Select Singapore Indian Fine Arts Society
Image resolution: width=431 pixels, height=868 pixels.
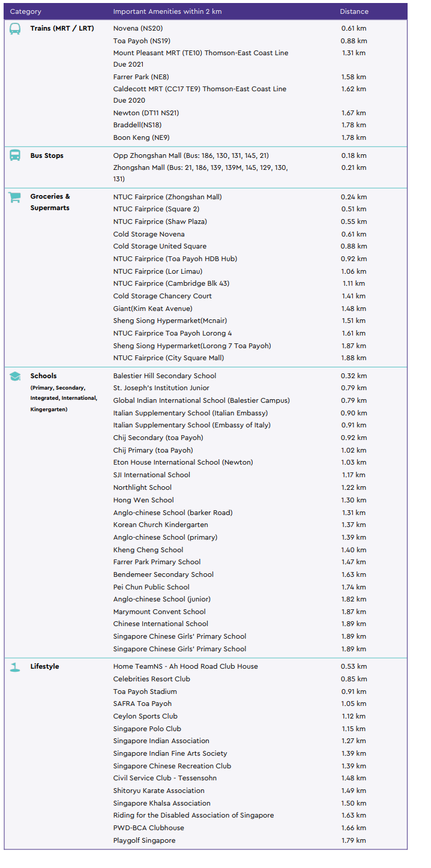[170, 753]
